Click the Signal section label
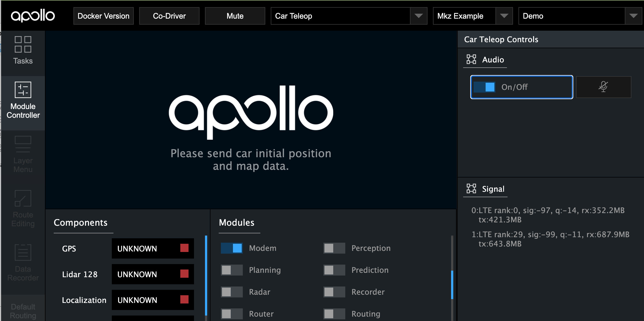The width and height of the screenshot is (644, 321). pyautogui.click(x=493, y=189)
